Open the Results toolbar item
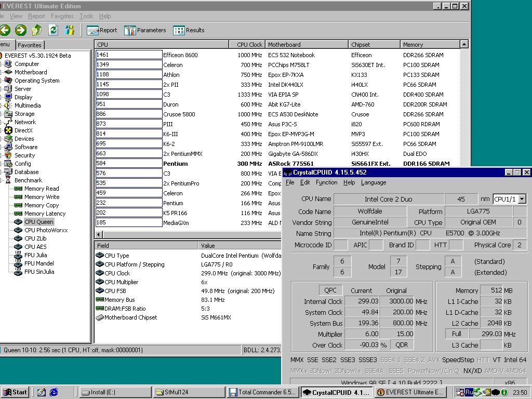 (x=189, y=30)
